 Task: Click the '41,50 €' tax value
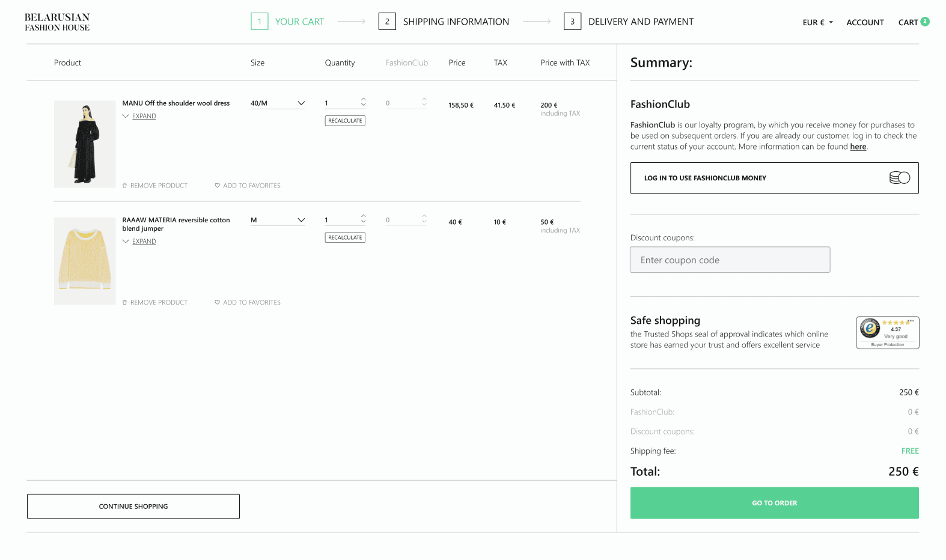click(x=504, y=105)
